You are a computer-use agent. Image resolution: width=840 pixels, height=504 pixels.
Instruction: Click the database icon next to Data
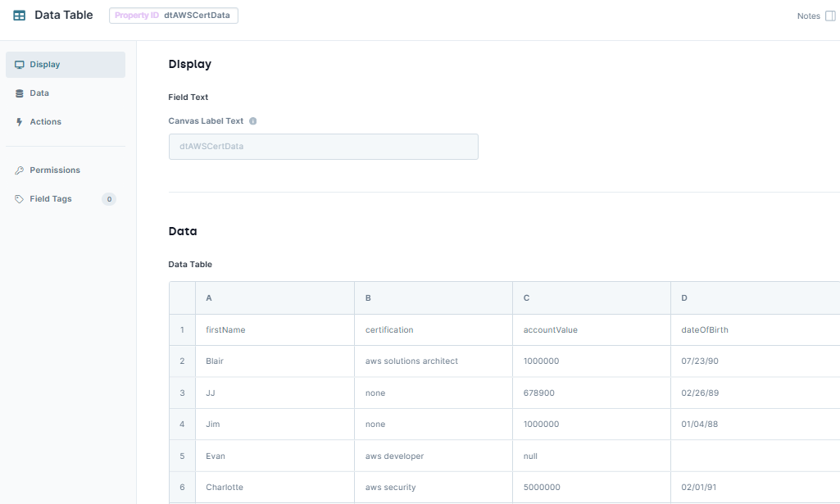18,93
